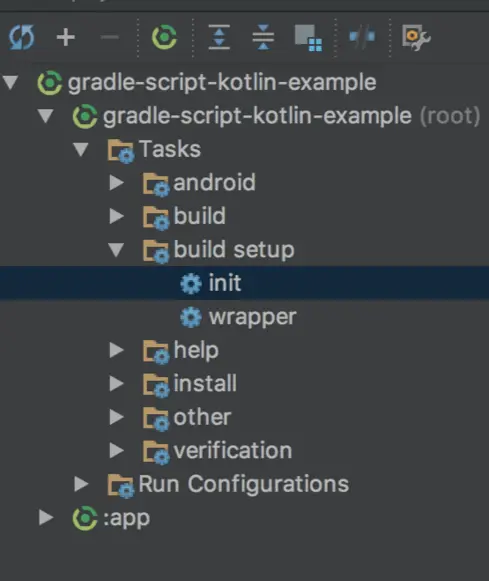Expand the :app module
The height and width of the screenshot is (581, 489).
coord(46,518)
